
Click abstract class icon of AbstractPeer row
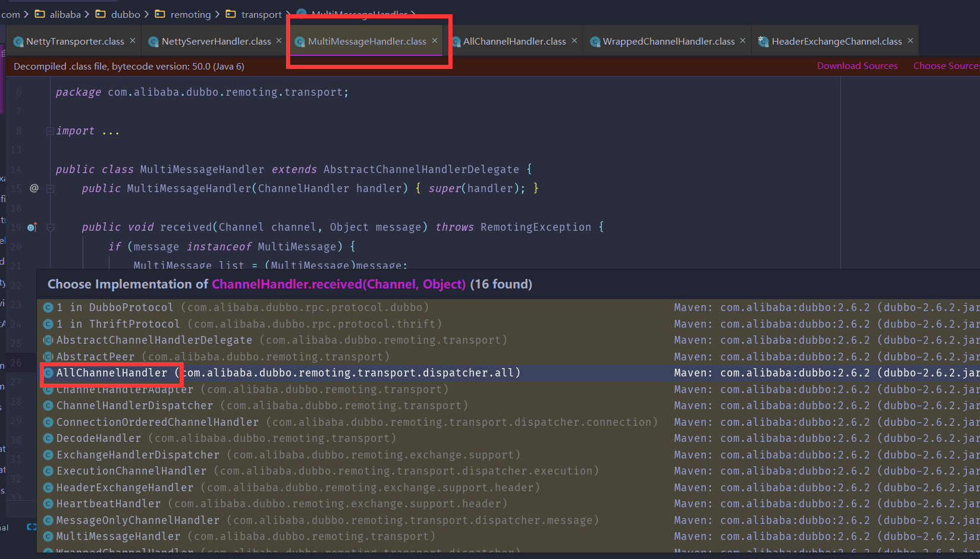tap(48, 357)
